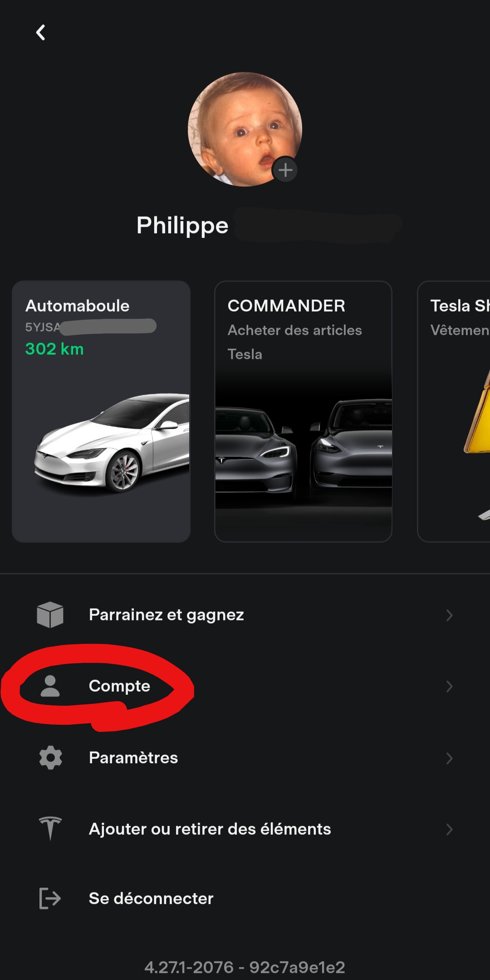Tap the logout arrow icon

pos(50,898)
